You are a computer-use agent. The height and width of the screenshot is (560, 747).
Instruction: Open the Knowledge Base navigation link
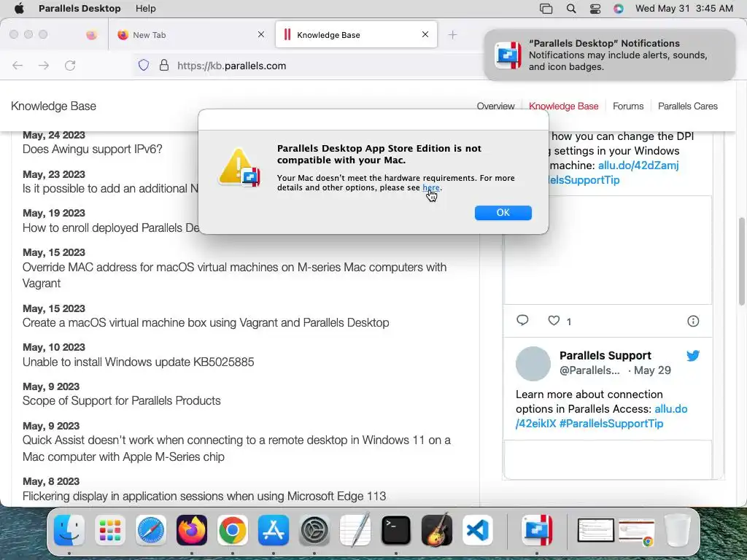[564, 106]
